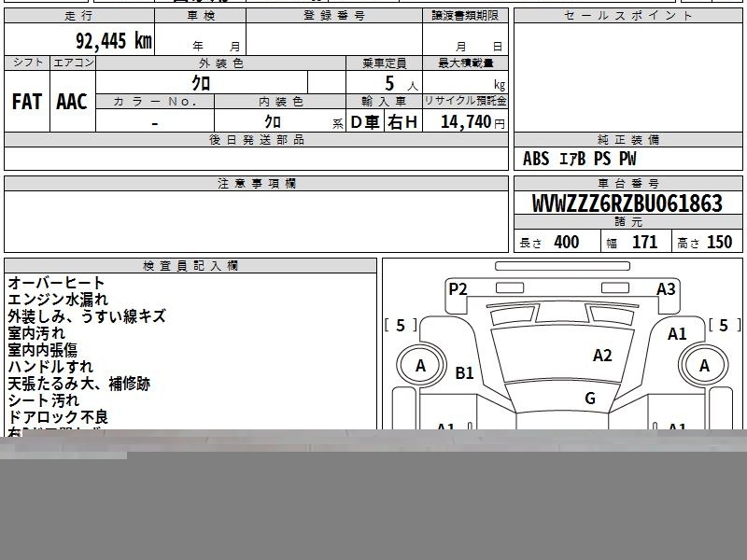This screenshot has height=560, width=747.
Task: Click the 注意事項欄 header
Action: click(256, 183)
